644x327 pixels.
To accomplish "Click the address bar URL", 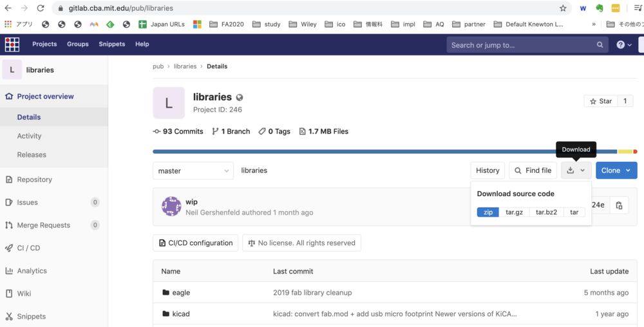I will click(121, 8).
